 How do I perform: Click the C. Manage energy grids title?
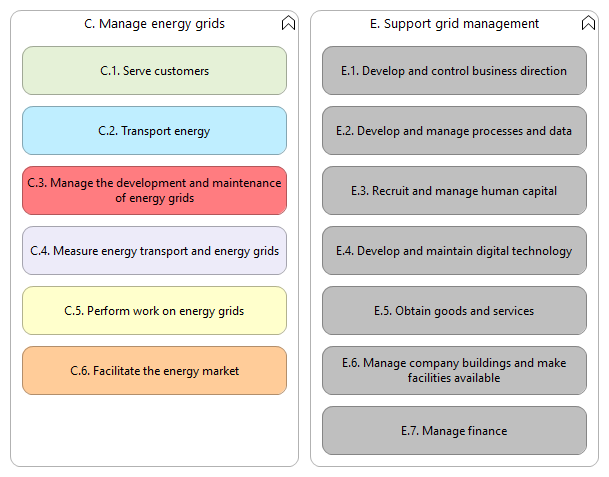coord(155,24)
